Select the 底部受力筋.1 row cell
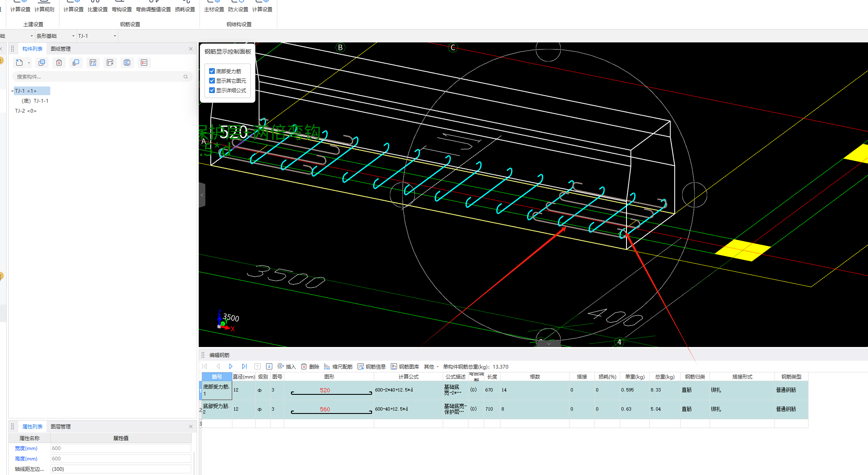The height and width of the screenshot is (475, 868). pos(217,390)
